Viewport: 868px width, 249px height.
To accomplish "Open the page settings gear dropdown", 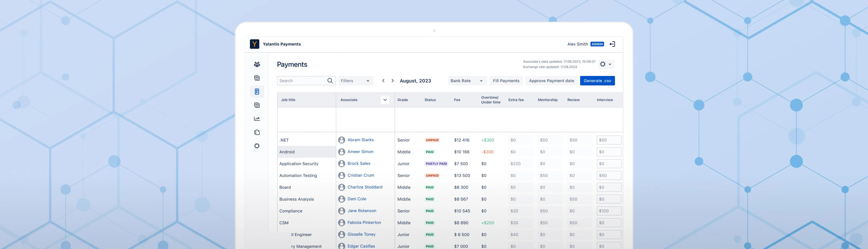I will coord(606,64).
